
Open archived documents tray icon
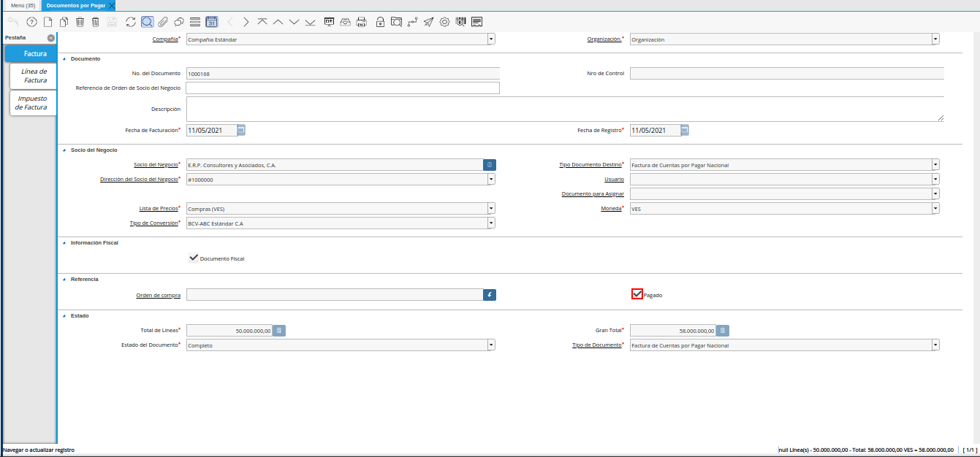(345, 22)
